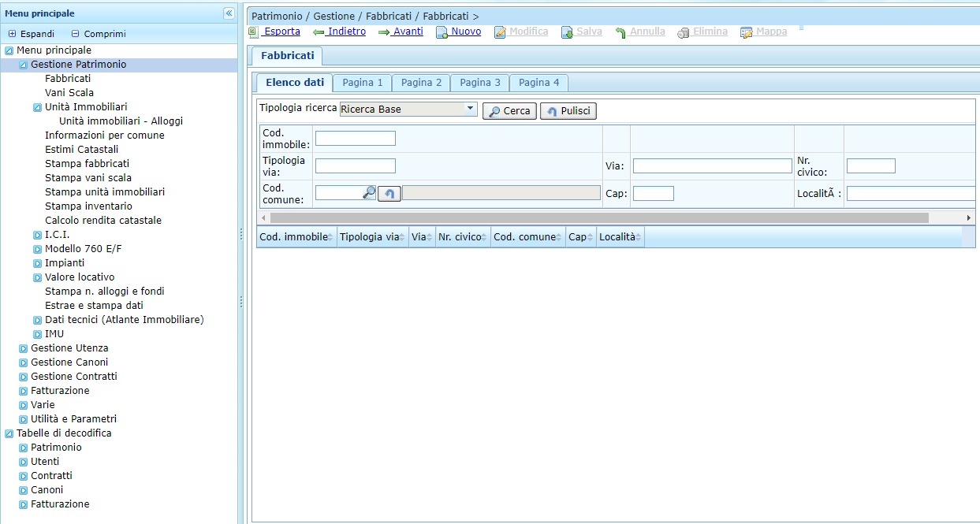
Task: Switch to the Pagina 1 tab
Action: 363,83
